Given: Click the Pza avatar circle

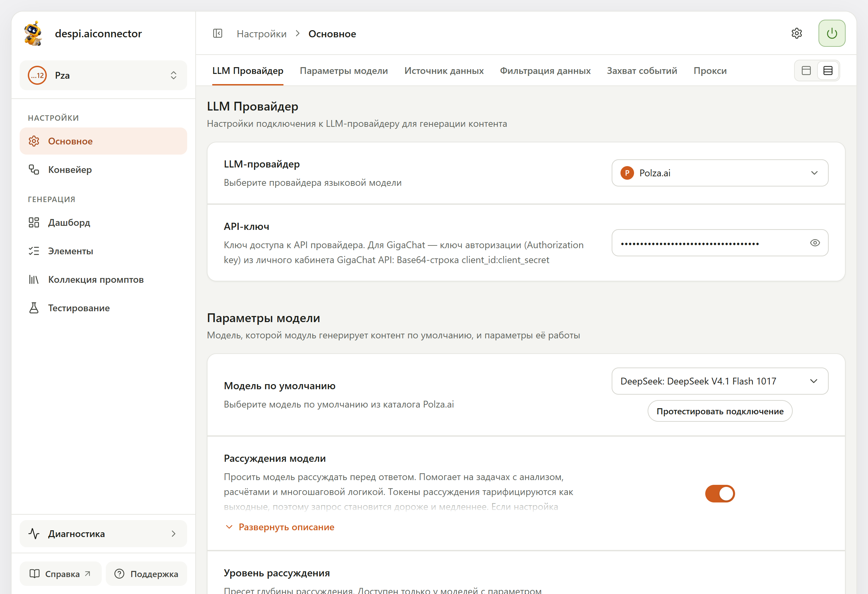Looking at the screenshot, I should (x=37, y=75).
